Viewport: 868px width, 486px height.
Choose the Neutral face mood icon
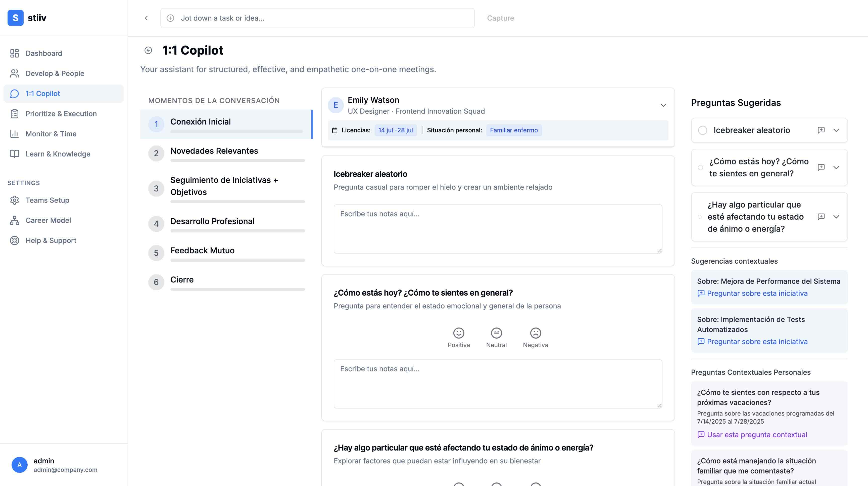coord(496,333)
